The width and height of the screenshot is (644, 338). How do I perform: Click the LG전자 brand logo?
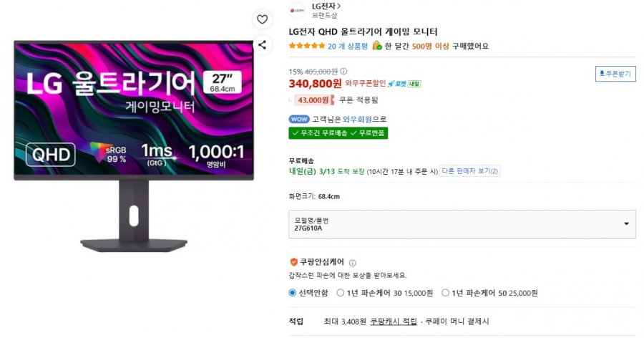click(x=298, y=11)
